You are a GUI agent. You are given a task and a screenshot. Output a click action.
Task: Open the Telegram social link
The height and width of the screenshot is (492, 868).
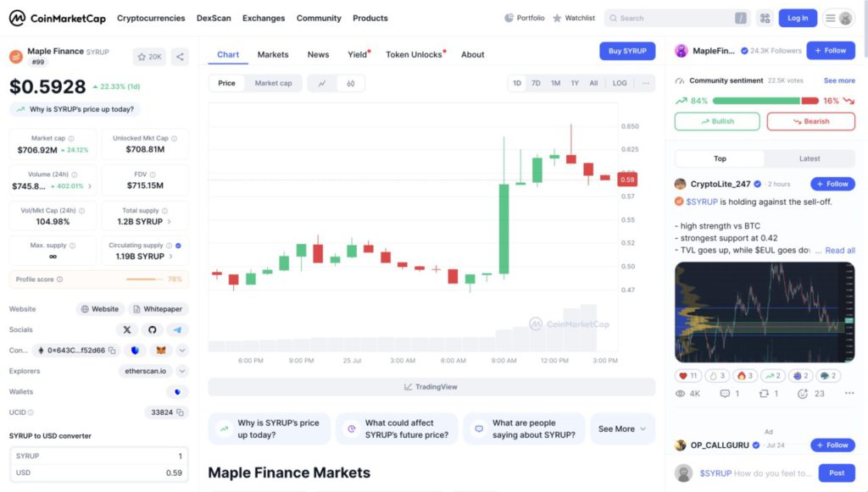[176, 329]
